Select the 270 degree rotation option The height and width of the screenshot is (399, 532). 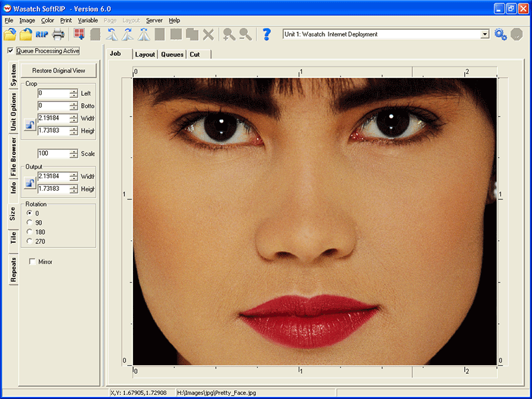29,241
